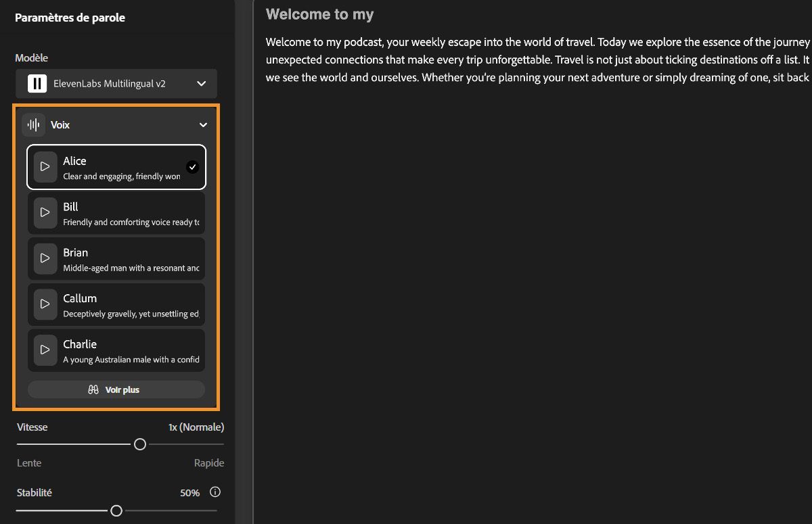This screenshot has height=524, width=812.
Task: Play the Charlie voice sample
Action: [x=45, y=350]
